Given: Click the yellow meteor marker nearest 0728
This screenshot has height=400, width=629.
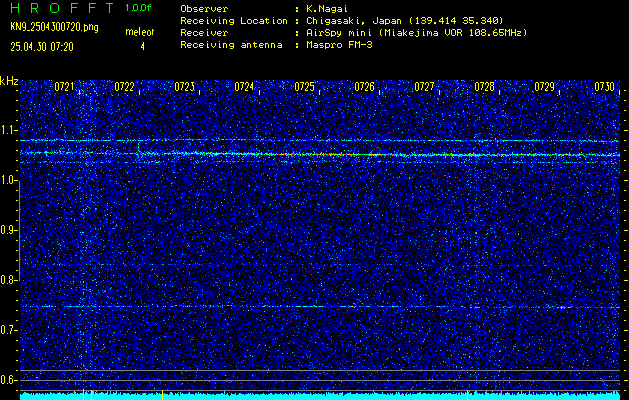Looking at the screenshot, I should tap(467, 394).
